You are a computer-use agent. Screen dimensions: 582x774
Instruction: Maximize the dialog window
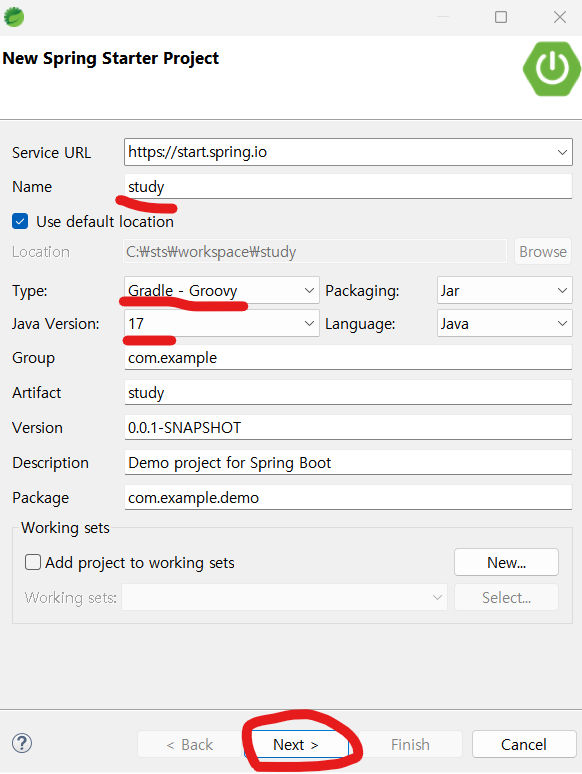click(501, 17)
